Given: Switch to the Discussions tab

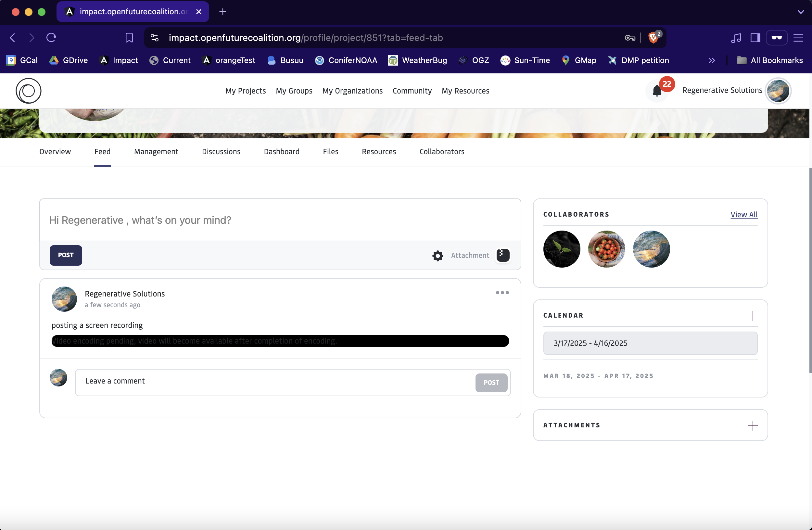Looking at the screenshot, I should [x=221, y=151].
